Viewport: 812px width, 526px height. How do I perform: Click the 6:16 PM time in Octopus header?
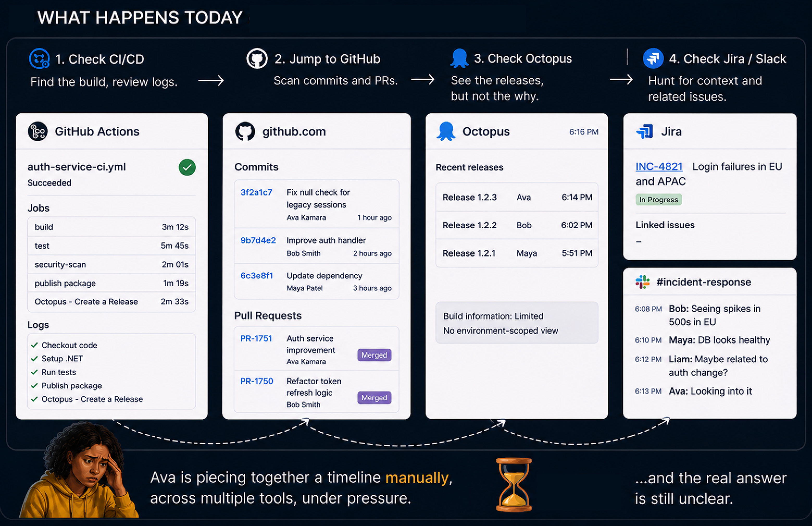pyautogui.click(x=583, y=132)
